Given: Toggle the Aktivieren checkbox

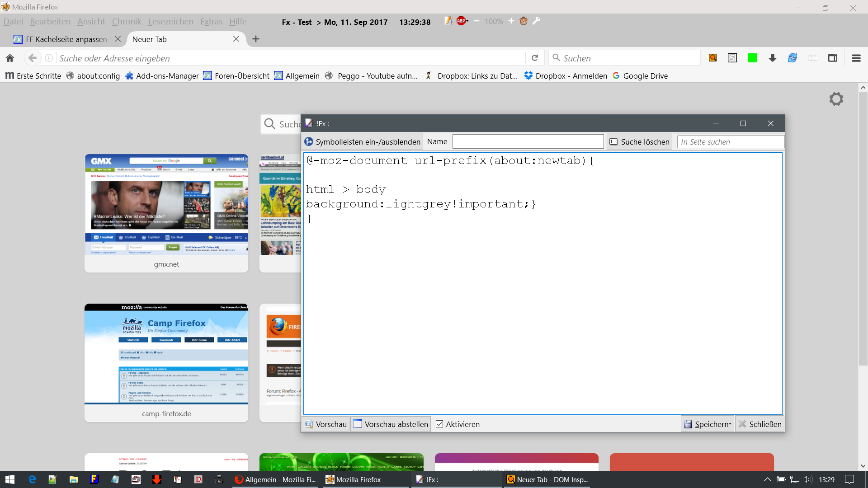Looking at the screenshot, I should click(439, 424).
